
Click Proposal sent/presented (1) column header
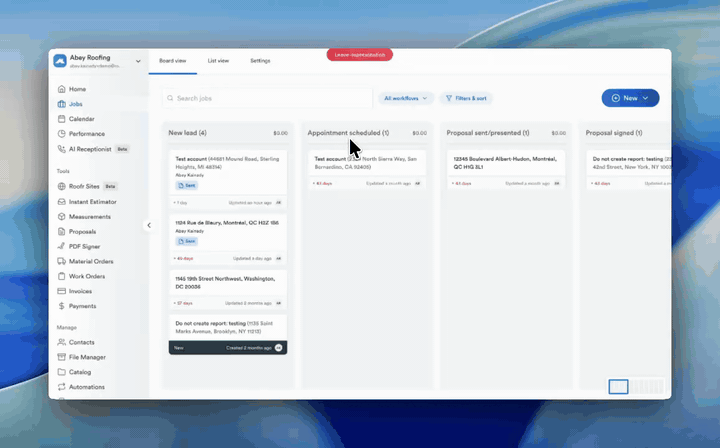488,133
